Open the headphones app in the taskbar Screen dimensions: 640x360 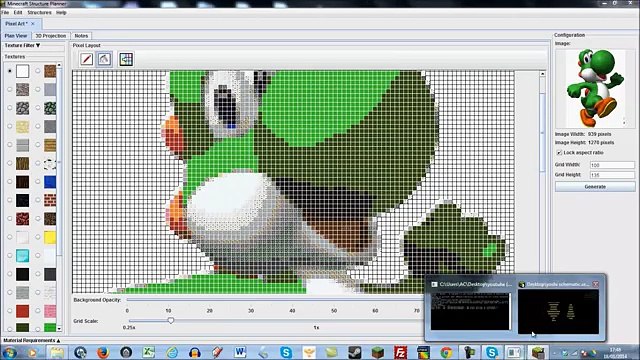tap(195, 352)
